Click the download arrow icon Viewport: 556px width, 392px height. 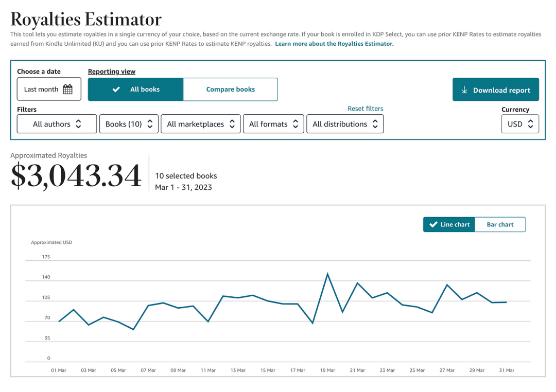pyautogui.click(x=464, y=90)
